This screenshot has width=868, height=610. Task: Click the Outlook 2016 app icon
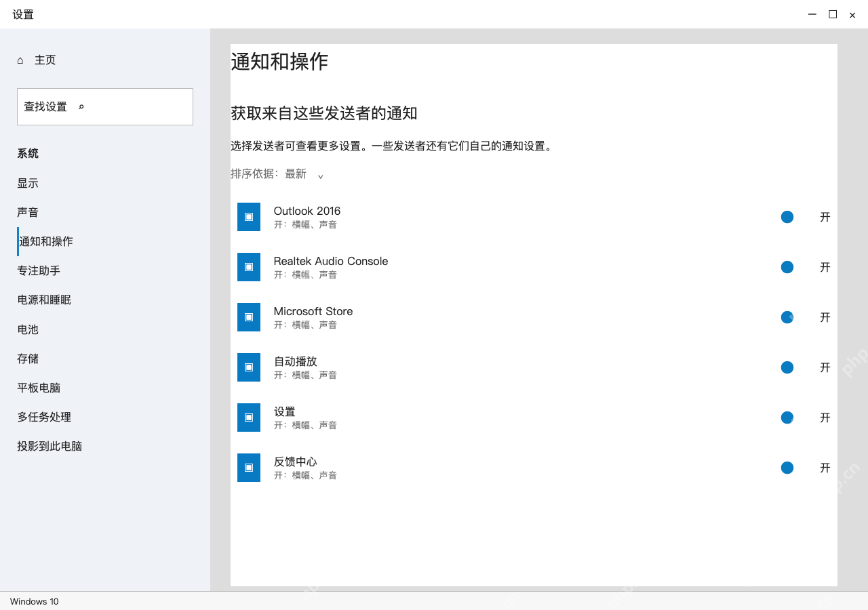(x=249, y=217)
